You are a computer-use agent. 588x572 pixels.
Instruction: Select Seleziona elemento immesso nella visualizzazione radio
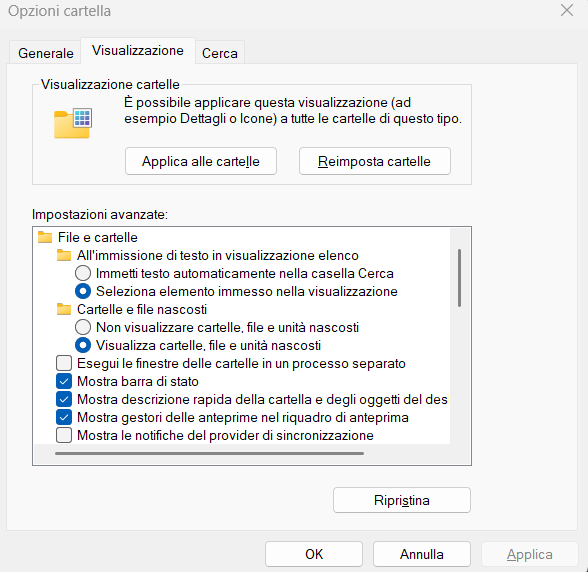pos(83,291)
